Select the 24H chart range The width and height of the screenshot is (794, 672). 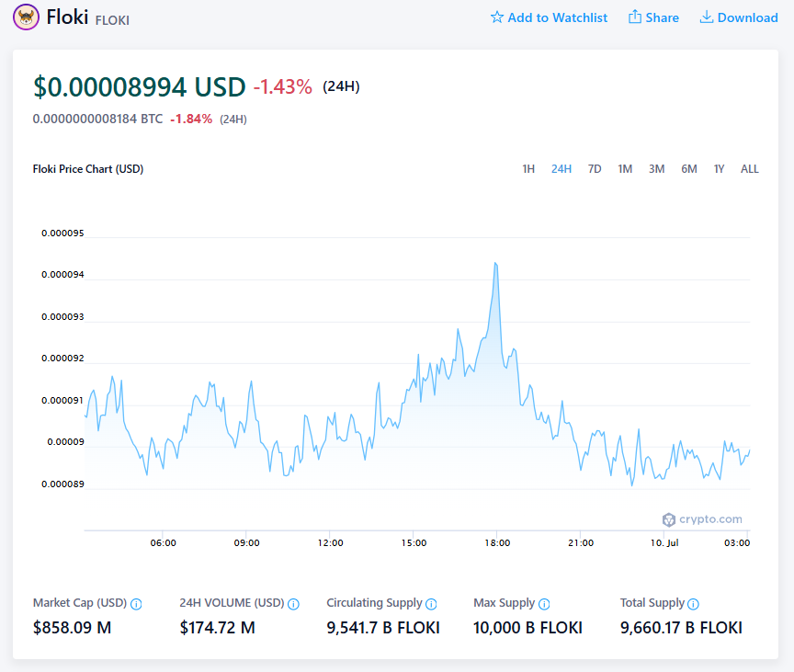[561, 169]
